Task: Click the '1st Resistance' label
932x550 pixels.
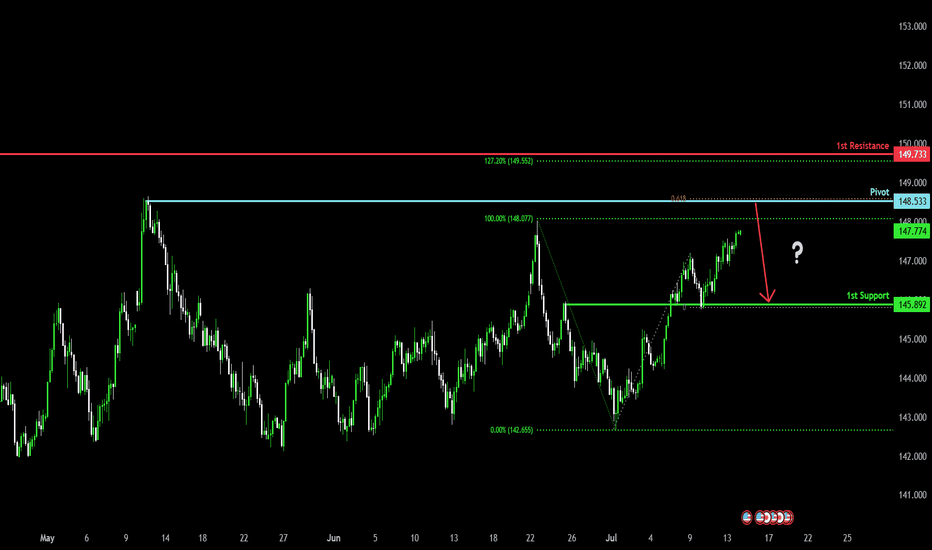Action: click(x=862, y=146)
